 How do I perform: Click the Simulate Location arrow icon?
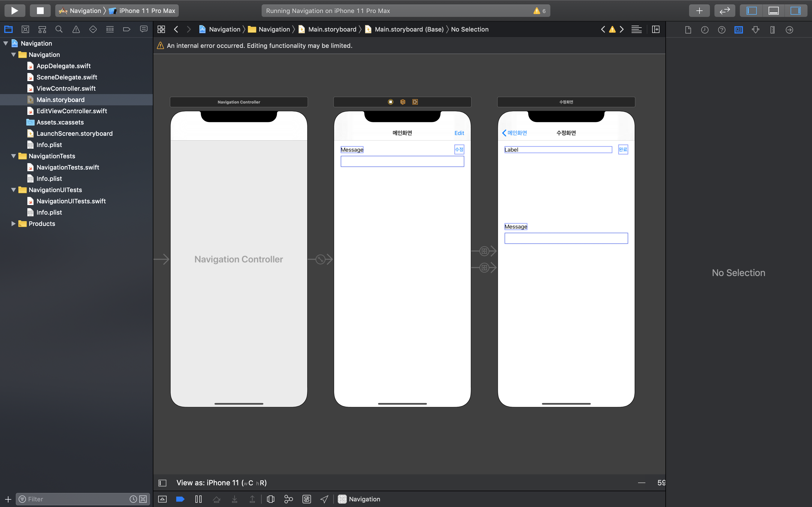[324, 499]
